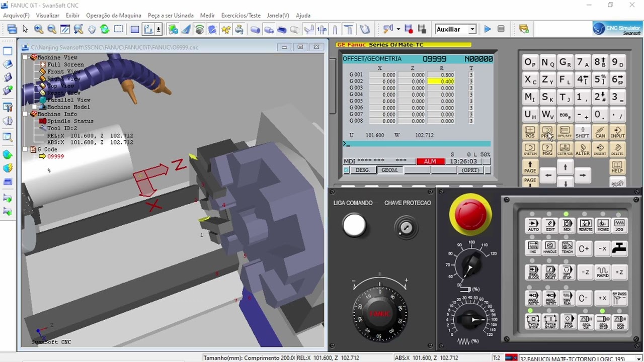Adjust the lower spindle override knob
This screenshot has width=644, height=362.
pos(471,319)
